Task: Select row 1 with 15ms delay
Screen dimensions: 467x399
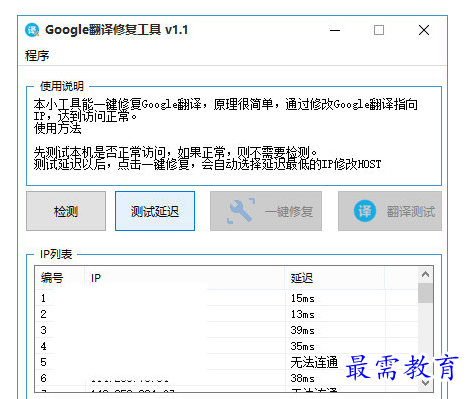Action: coord(226,298)
